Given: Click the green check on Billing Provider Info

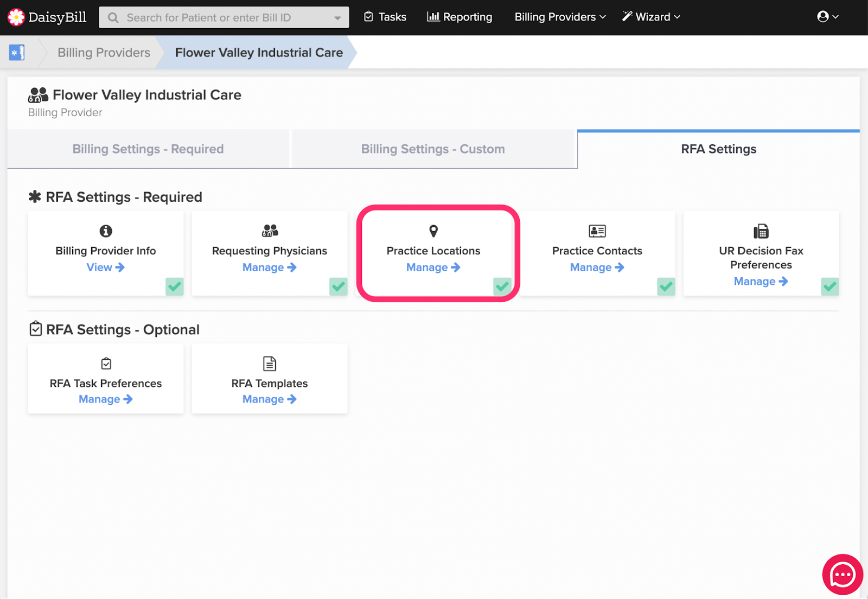Looking at the screenshot, I should click(x=175, y=286).
